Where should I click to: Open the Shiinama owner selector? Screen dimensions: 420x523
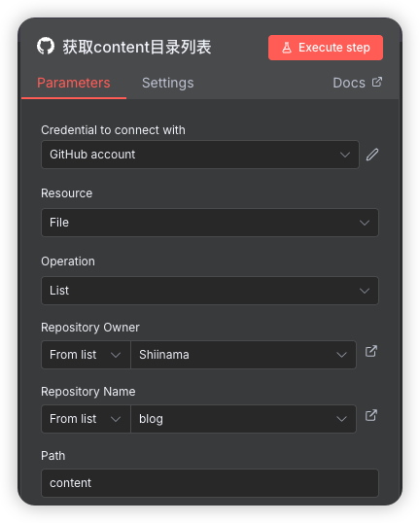[x=243, y=355]
